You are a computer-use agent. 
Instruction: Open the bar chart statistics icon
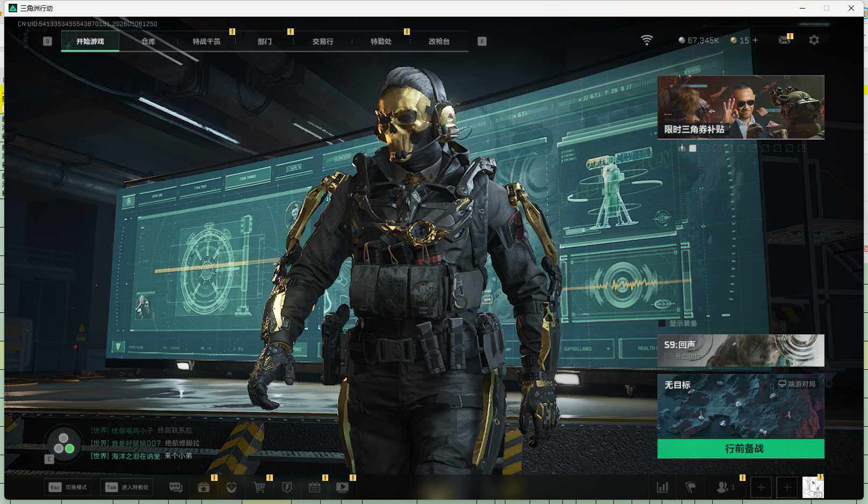pos(663,487)
